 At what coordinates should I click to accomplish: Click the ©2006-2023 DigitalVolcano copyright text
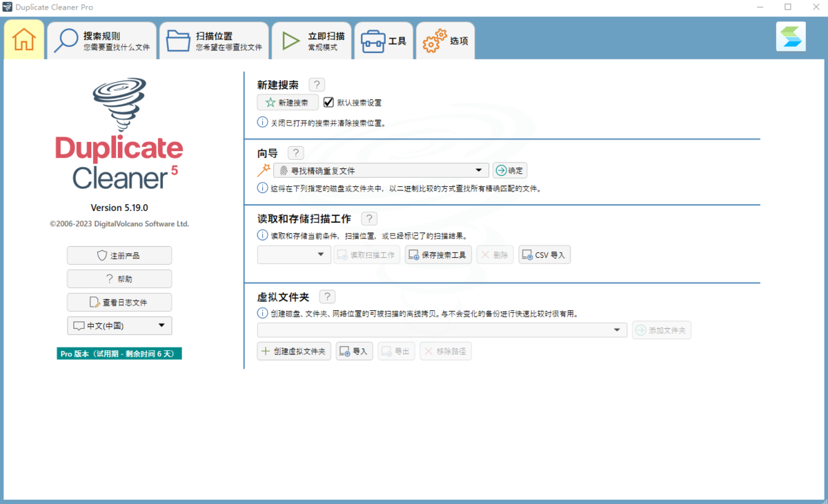click(x=119, y=224)
